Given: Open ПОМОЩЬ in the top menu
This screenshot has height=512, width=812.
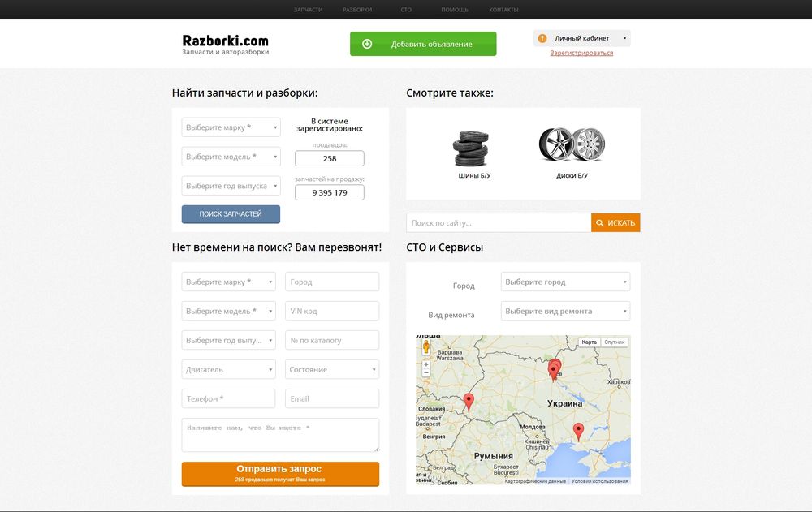Looking at the screenshot, I should point(455,10).
